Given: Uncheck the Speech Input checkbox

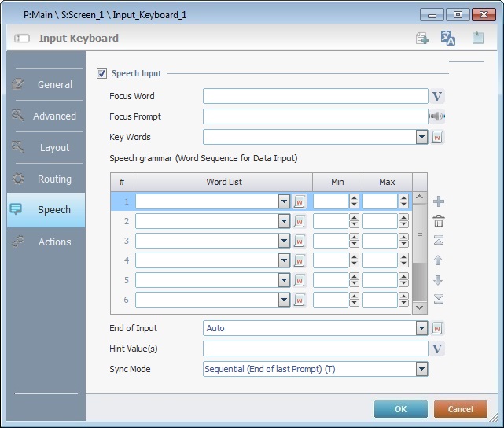Looking at the screenshot, I should point(101,74).
